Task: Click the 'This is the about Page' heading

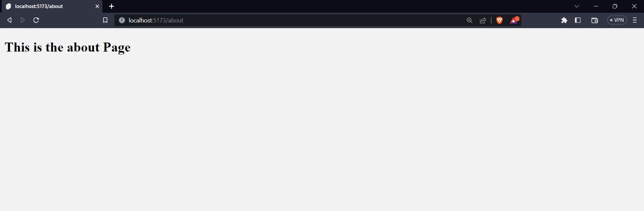Action: pyautogui.click(x=67, y=48)
